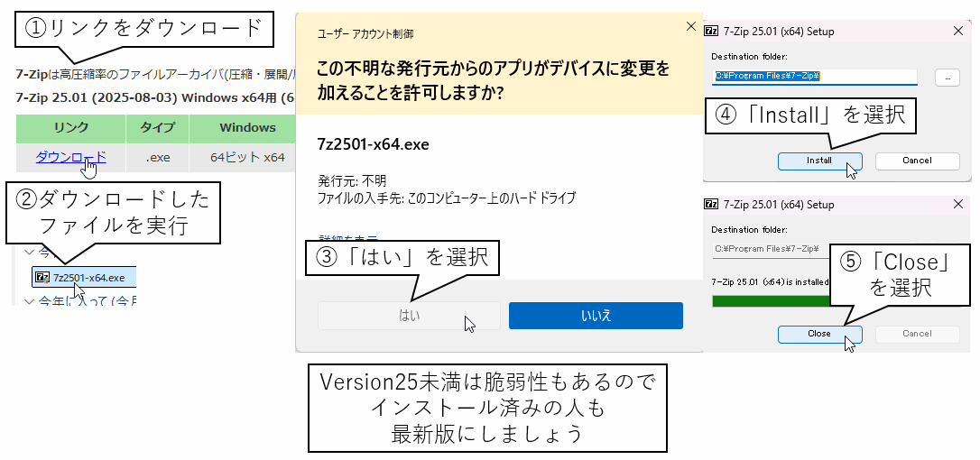Open the 7z2501-x64.exe downloaded file
Image resolution: width=980 pixels, height=460 pixels.
(84, 278)
